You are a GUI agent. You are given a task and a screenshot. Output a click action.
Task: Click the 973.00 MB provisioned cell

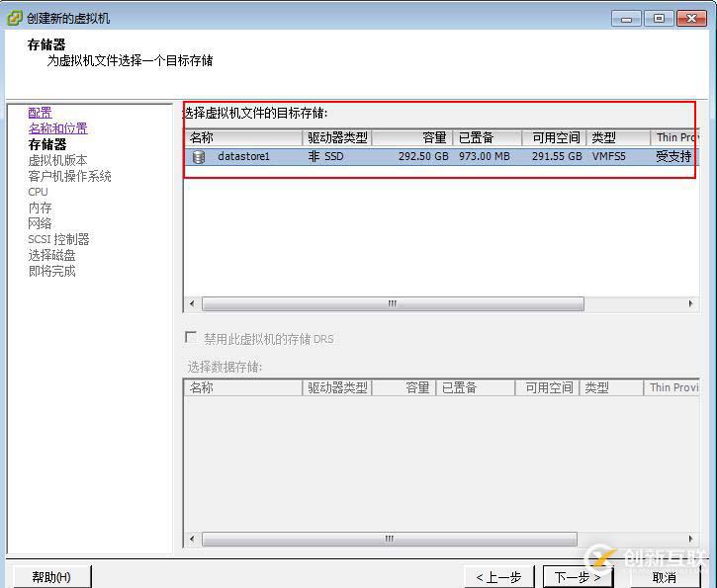coord(485,156)
